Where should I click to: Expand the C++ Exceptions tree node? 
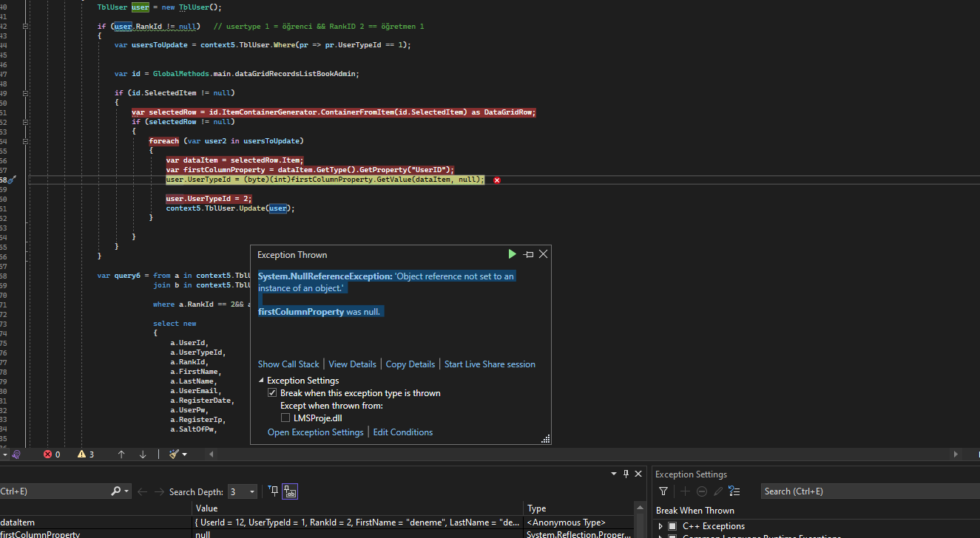pos(660,526)
